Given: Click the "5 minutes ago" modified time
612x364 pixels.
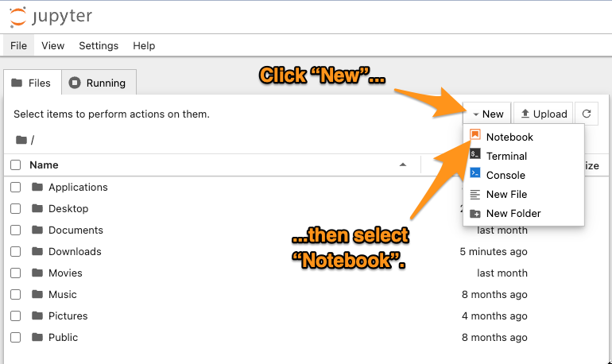Looking at the screenshot, I should (x=494, y=252).
